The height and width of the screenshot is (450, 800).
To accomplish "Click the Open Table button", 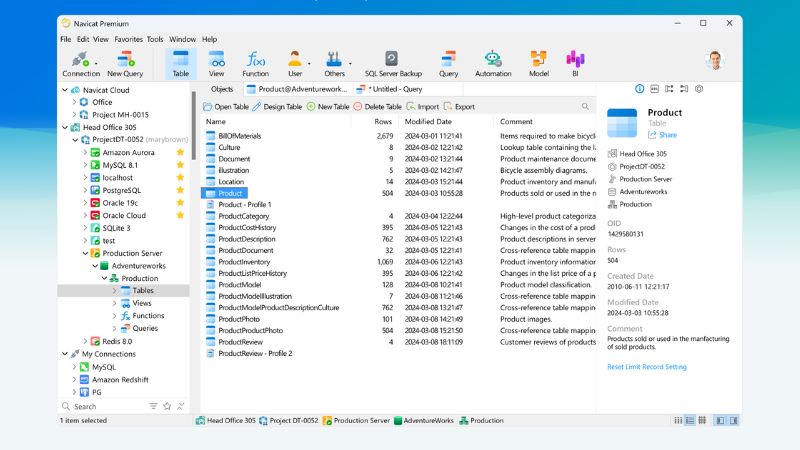I will (226, 107).
